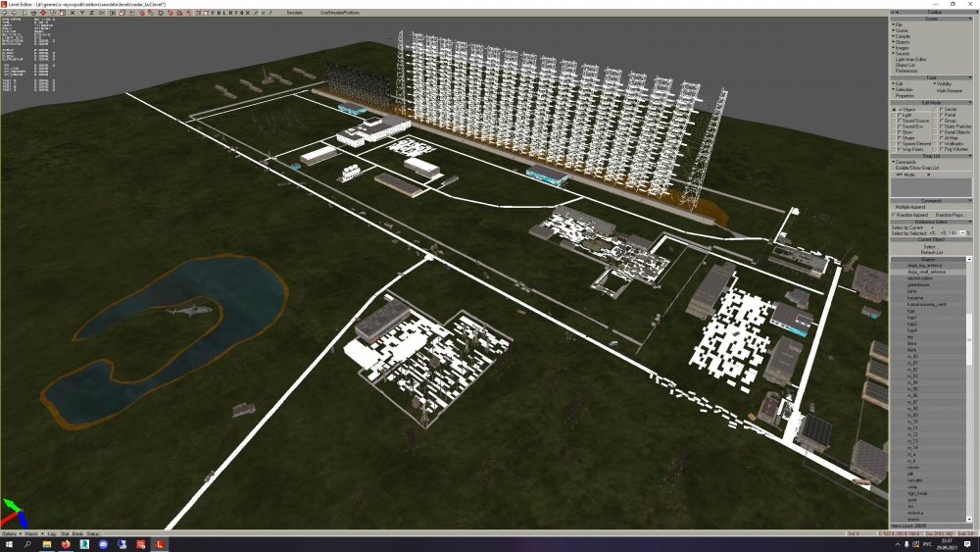Screen dimensions: 980x552
Task: Open Properties in Tools panel
Action: (905, 96)
